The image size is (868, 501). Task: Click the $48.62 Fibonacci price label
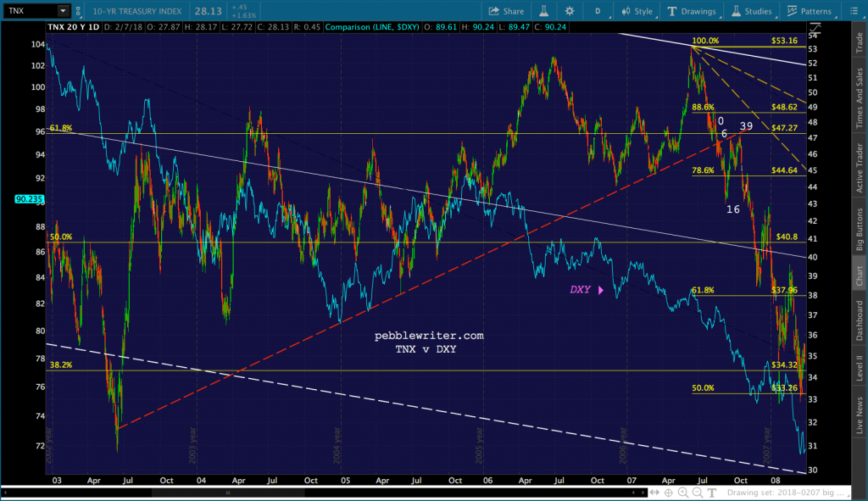pyautogui.click(x=784, y=107)
